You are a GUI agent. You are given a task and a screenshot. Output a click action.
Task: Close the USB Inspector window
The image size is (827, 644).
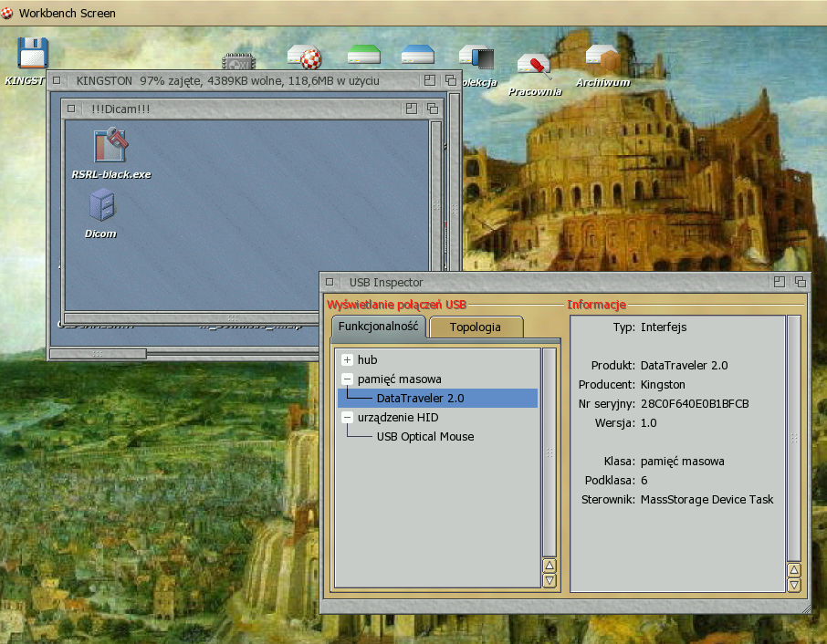coord(330,282)
